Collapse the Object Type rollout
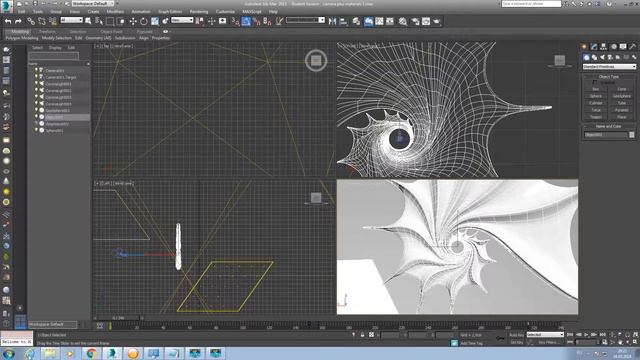640x360 pixels. pos(609,76)
